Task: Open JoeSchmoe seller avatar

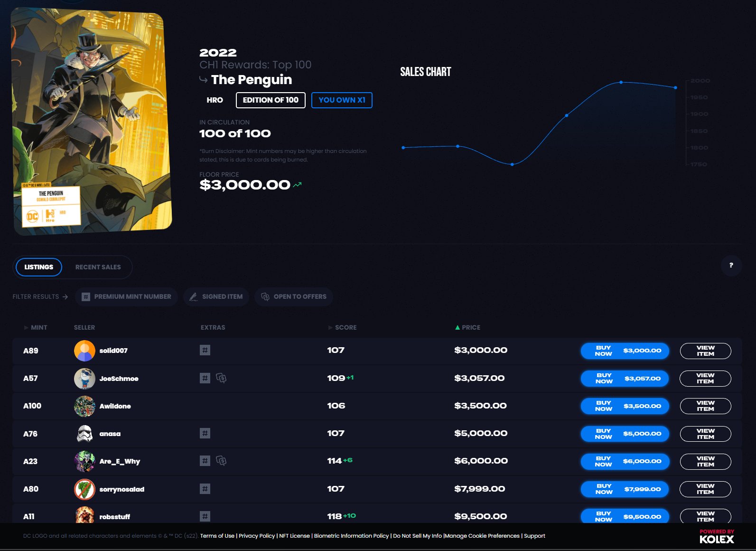Action: tap(84, 379)
